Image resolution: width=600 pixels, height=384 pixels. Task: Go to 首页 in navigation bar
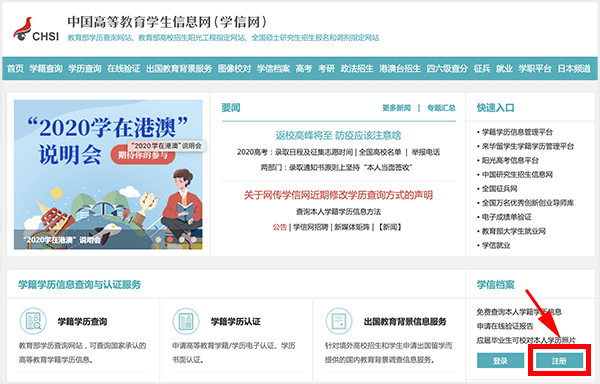(15, 68)
